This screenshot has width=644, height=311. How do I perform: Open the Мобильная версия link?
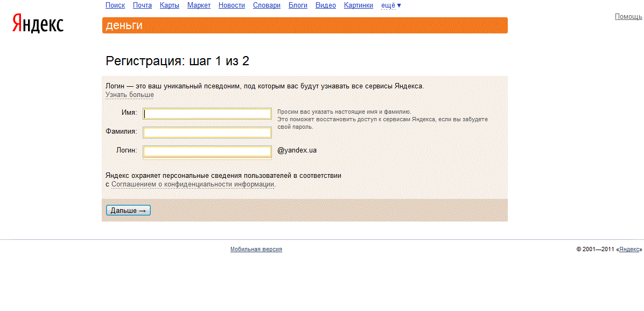(256, 250)
